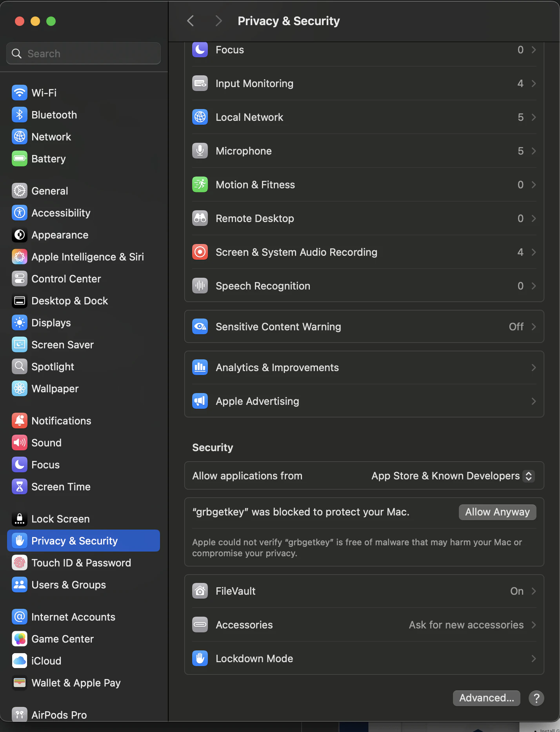Select the Users & Groups icon
The height and width of the screenshot is (732, 560).
[x=20, y=585]
